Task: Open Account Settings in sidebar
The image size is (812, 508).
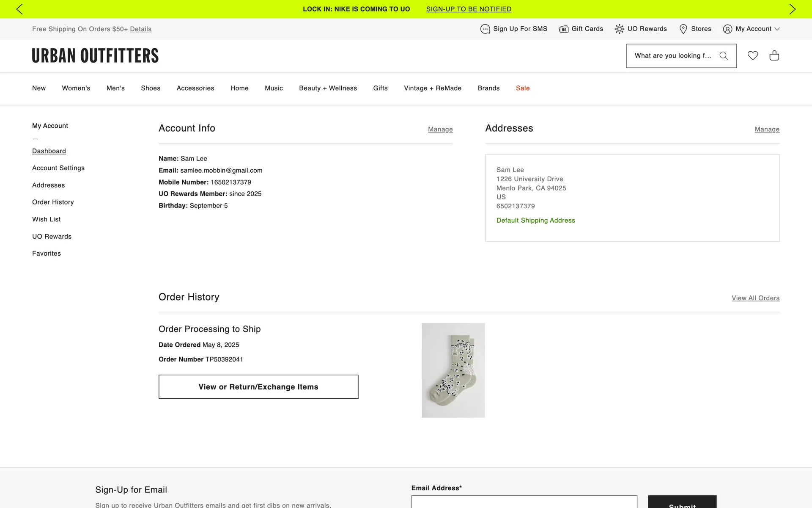Action: (x=58, y=168)
